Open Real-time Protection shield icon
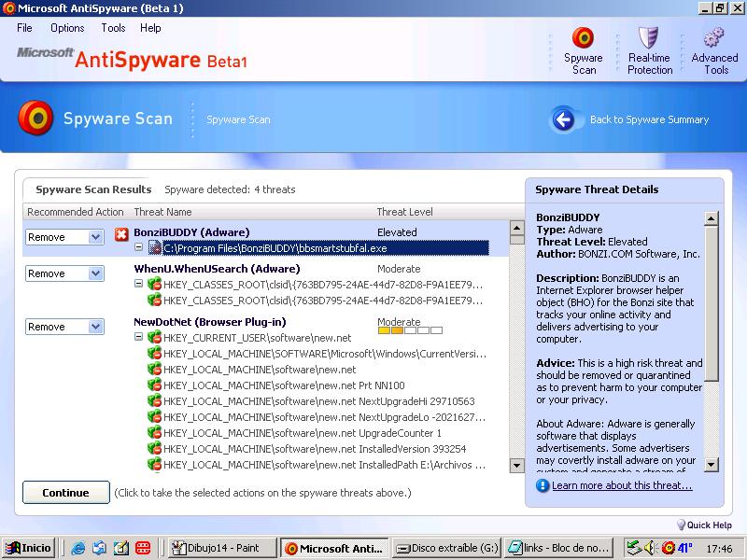This screenshot has height=560, width=747. 648,37
